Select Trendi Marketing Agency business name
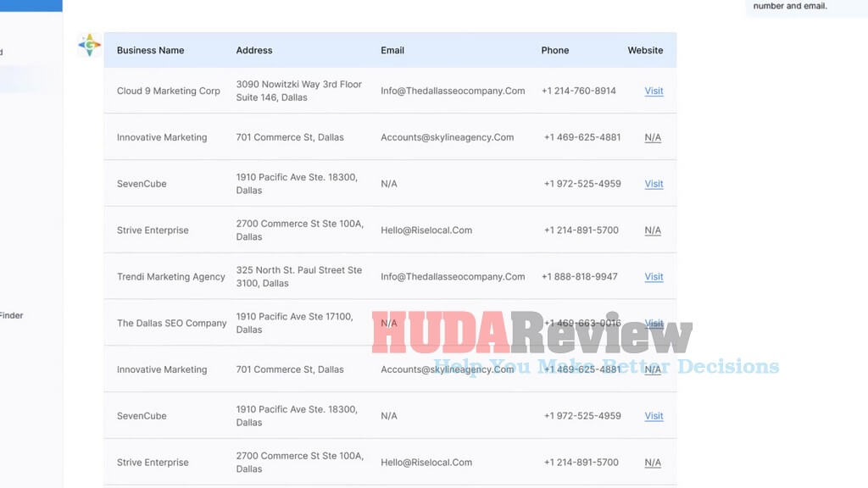This screenshot has height=488, width=868. 171,277
